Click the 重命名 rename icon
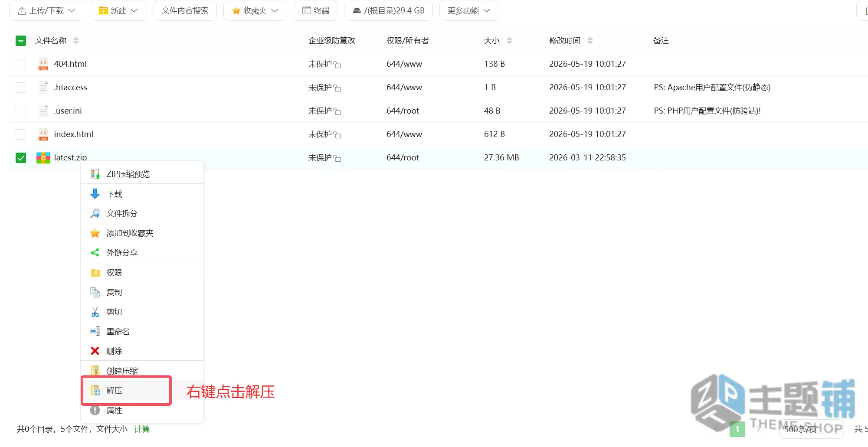 [x=95, y=331]
